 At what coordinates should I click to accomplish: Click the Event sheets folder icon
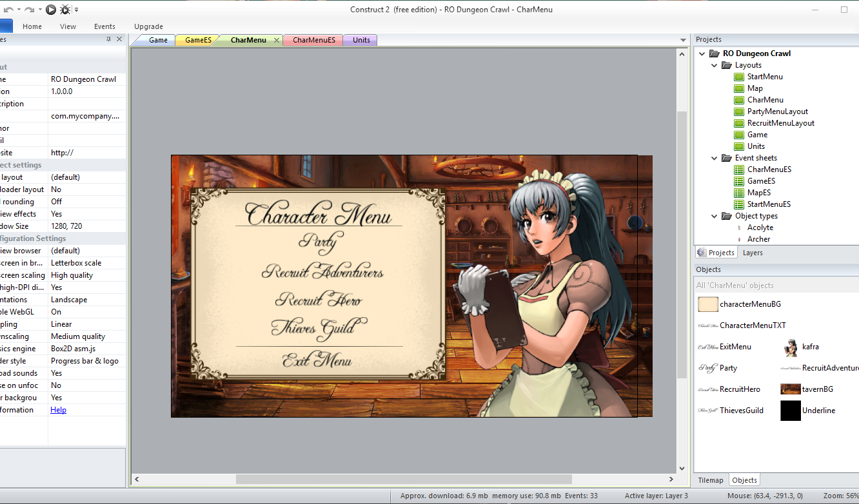pyautogui.click(x=726, y=158)
